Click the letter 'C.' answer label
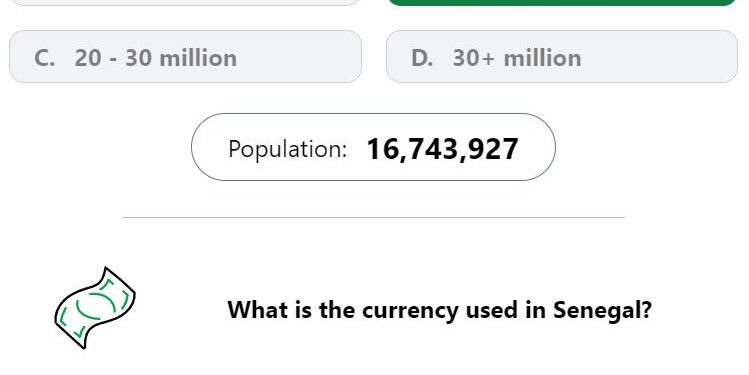 [x=44, y=58]
